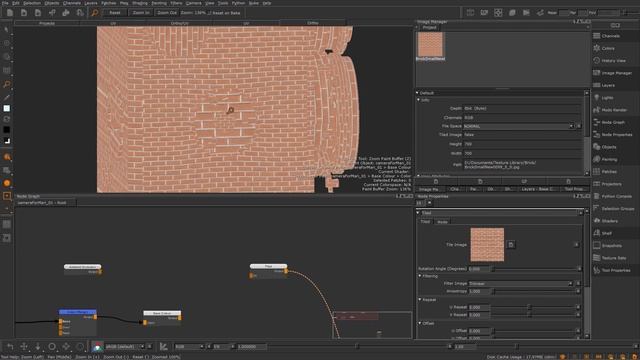Select the Project tab in Image Manager

coord(429,27)
